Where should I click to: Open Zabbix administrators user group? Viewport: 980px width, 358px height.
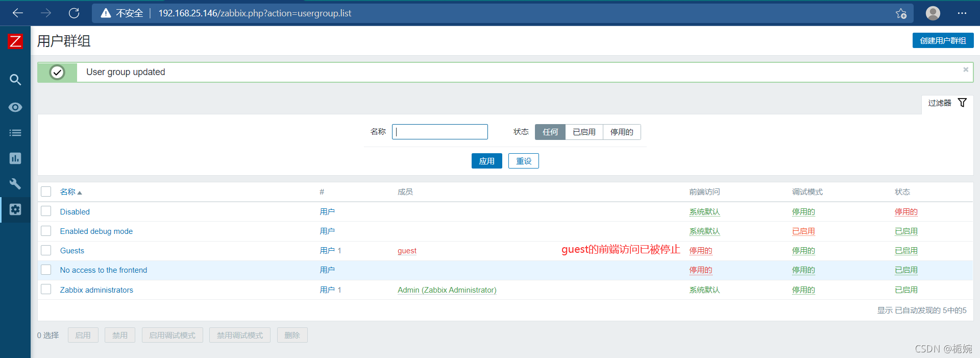tap(96, 290)
